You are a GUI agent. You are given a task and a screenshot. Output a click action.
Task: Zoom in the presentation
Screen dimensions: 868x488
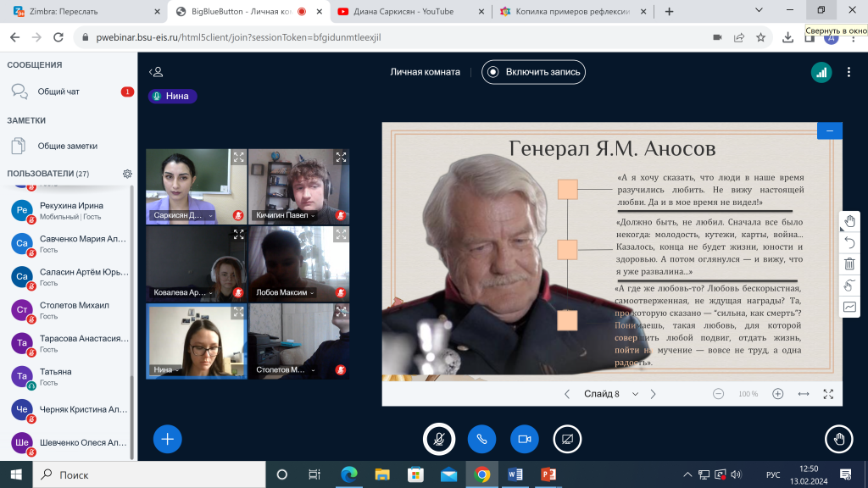pos(778,394)
